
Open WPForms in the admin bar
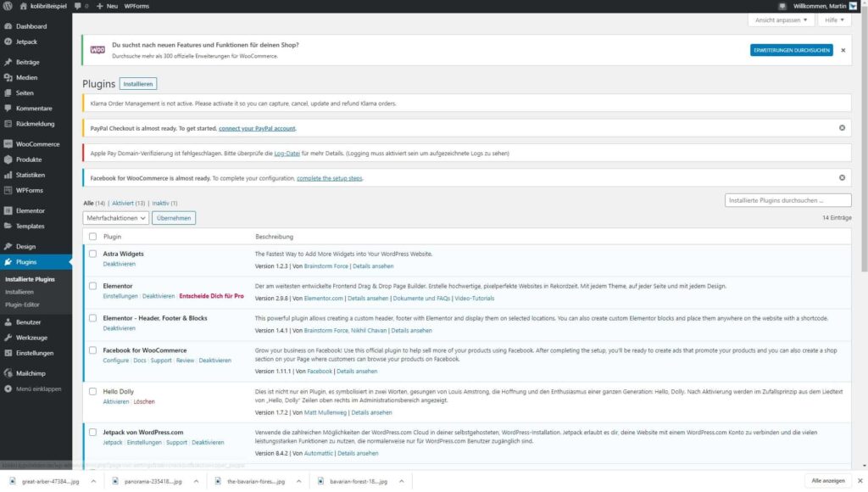(x=136, y=6)
